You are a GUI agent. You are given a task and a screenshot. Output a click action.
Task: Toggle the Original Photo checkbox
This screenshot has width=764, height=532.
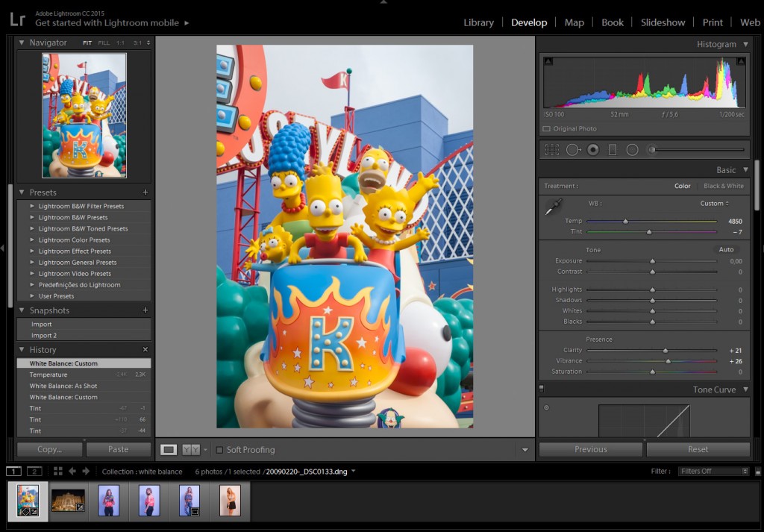(547, 129)
